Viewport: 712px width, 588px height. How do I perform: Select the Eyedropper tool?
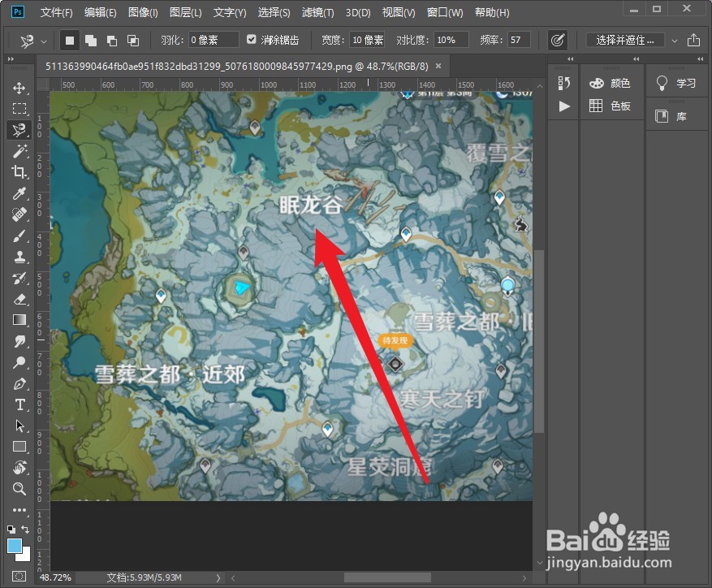coord(19,193)
